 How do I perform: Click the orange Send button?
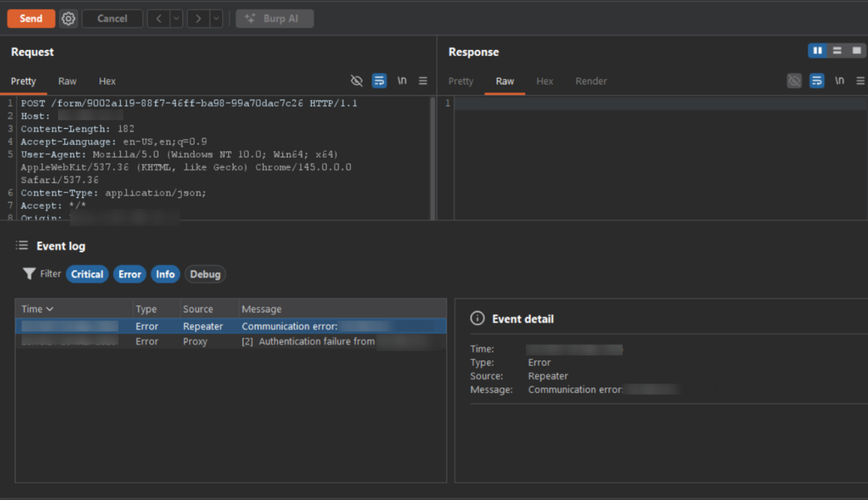coord(31,19)
